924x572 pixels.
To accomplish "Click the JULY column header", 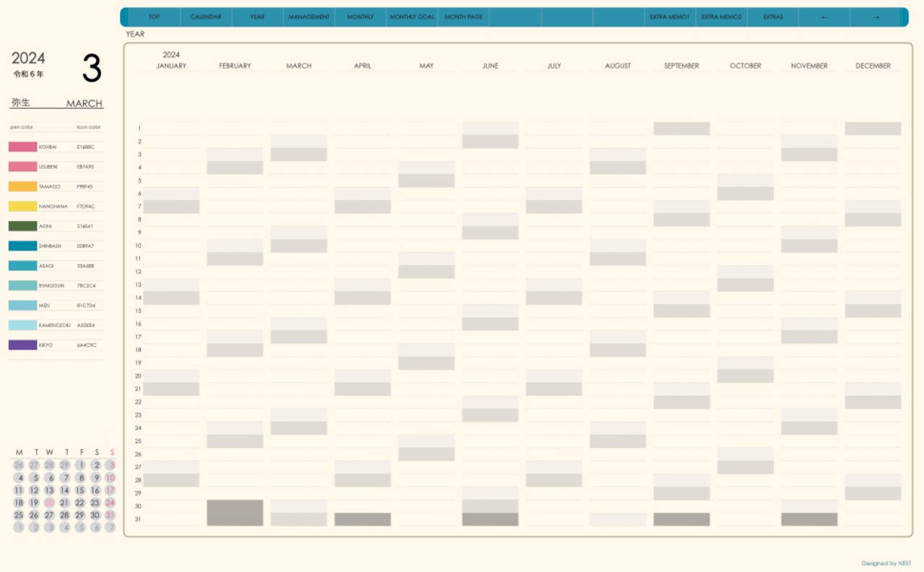I will click(554, 66).
